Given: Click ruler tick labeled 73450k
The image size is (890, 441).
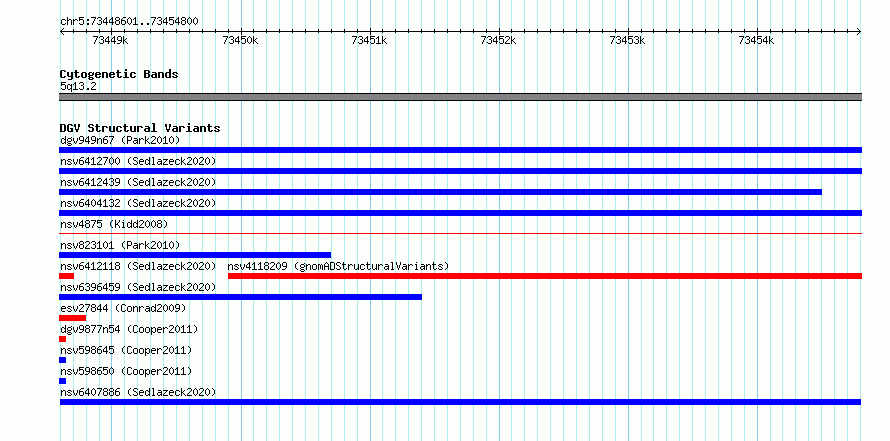Looking at the screenshot, I should point(241,40).
